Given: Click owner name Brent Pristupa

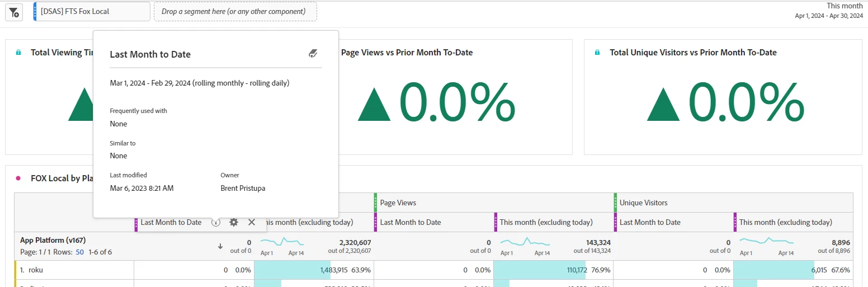Looking at the screenshot, I should [243, 188].
